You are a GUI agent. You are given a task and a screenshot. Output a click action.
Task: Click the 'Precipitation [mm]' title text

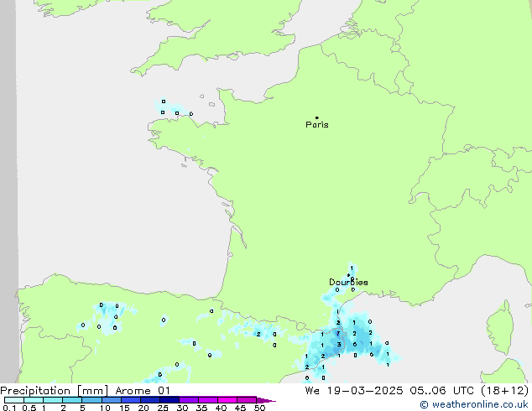[x=55, y=391]
